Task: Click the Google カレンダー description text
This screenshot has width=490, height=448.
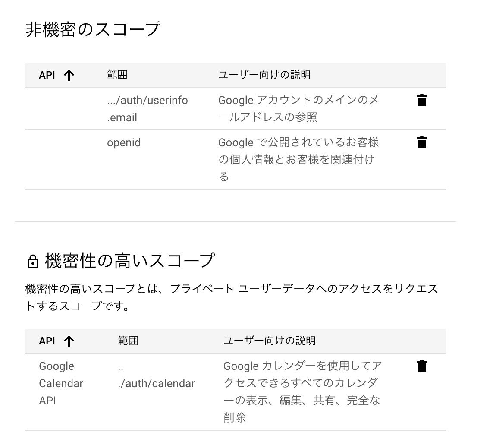Action: coord(302,392)
